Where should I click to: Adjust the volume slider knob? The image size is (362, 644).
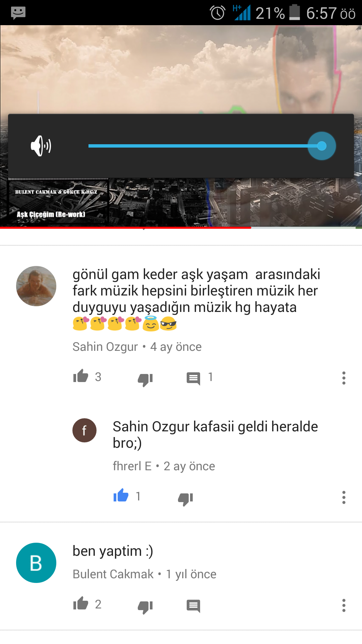point(322,146)
